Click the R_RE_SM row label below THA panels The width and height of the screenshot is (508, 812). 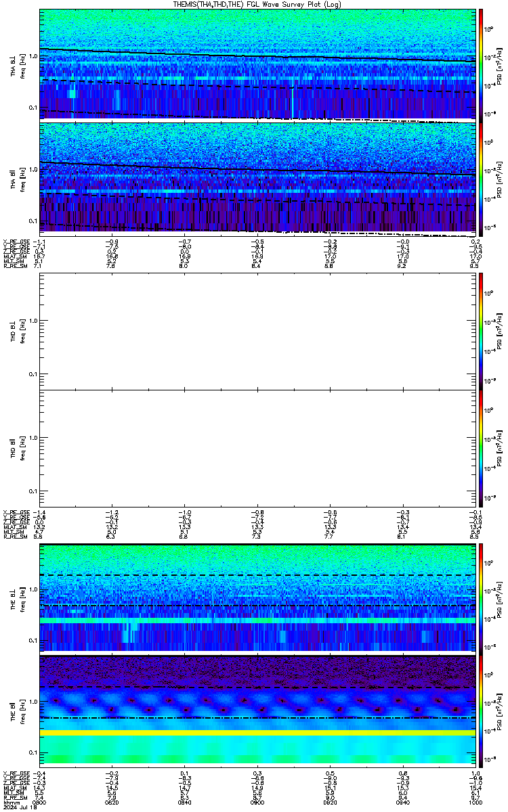pos(14,267)
